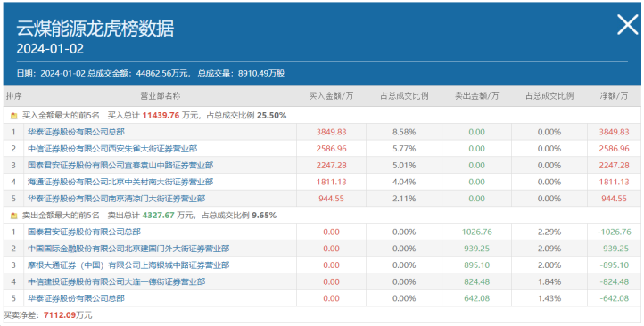Select the buy amount 944.55 cell
Image resolution: width=644 pixels, height=326 pixels.
pyautogui.click(x=332, y=199)
